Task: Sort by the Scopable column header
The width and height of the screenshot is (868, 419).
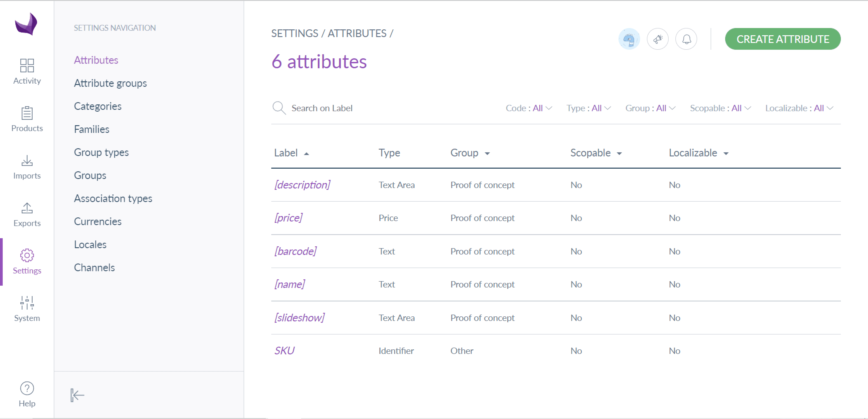Action: [596, 153]
